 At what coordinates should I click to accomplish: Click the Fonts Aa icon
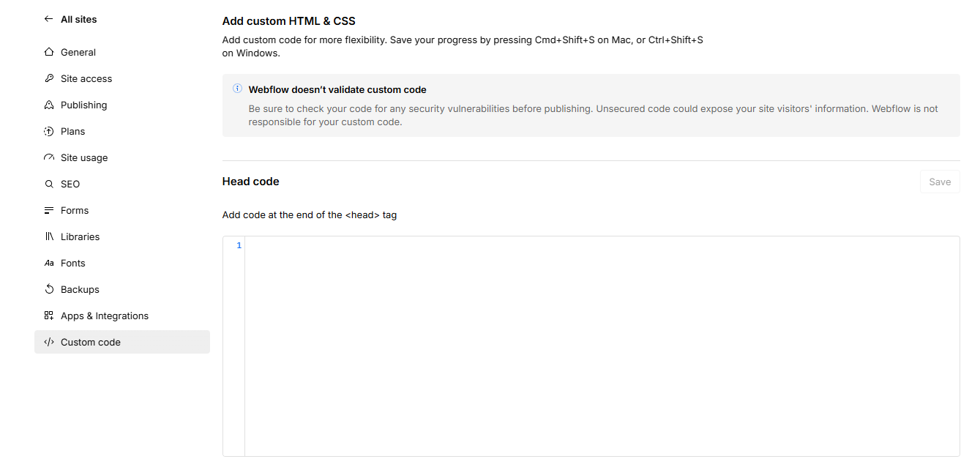tap(49, 263)
